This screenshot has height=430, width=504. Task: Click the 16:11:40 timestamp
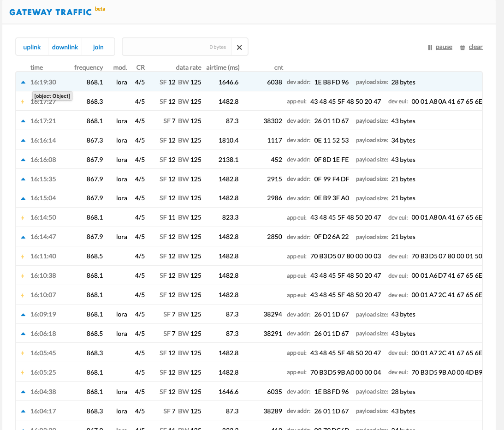[x=43, y=256]
